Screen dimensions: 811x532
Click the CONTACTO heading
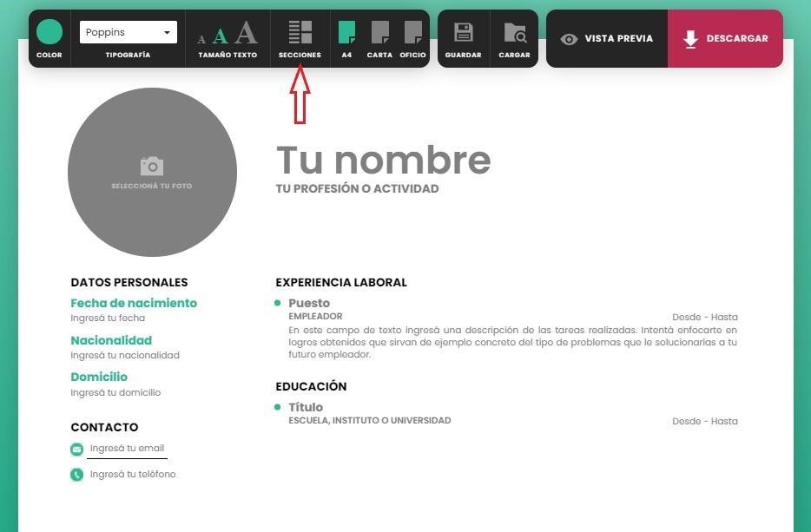[104, 427]
